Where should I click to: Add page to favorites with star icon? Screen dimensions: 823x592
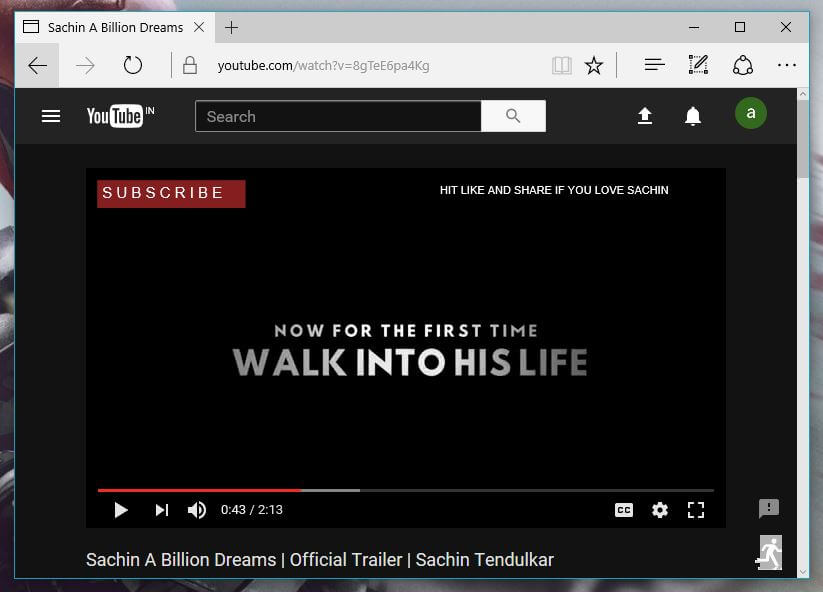(x=594, y=66)
